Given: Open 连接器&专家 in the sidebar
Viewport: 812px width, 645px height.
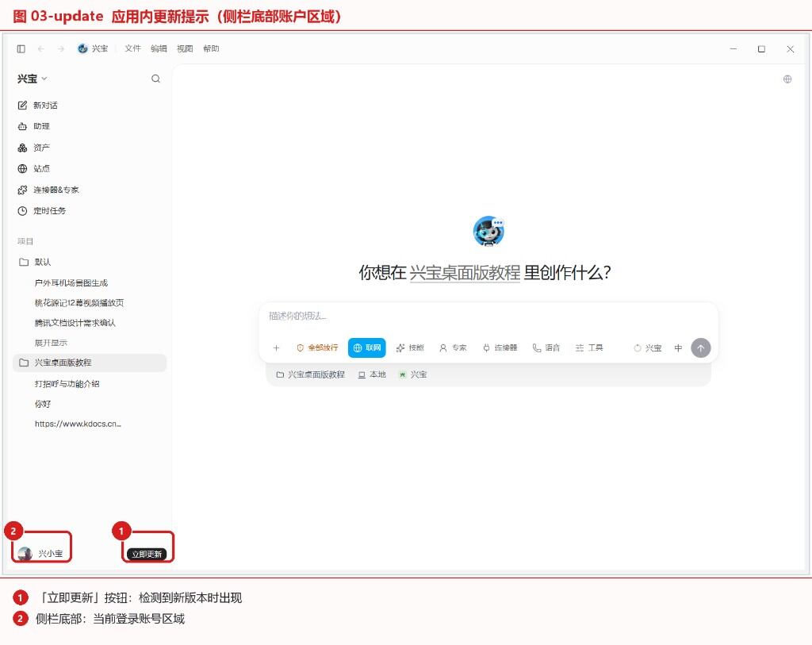Looking at the screenshot, I should click(x=88, y=190).
